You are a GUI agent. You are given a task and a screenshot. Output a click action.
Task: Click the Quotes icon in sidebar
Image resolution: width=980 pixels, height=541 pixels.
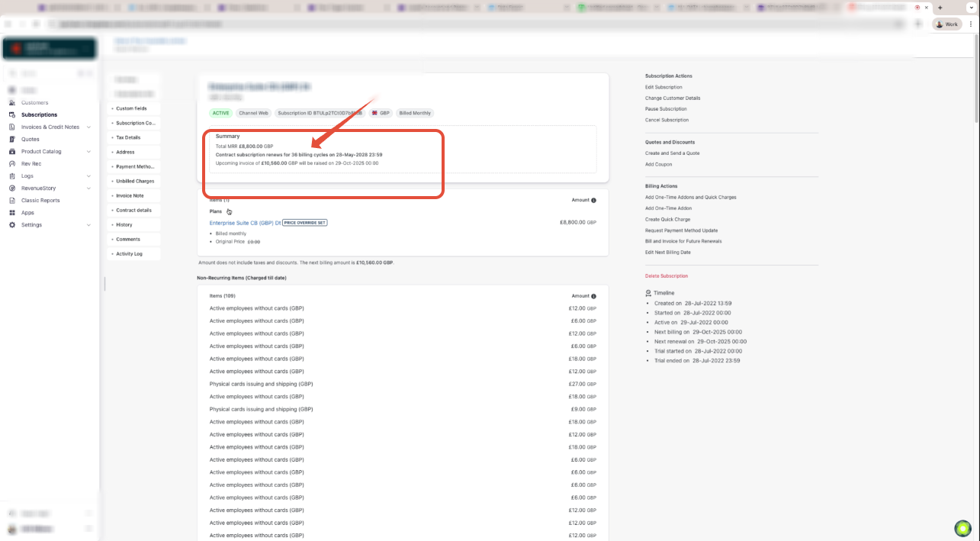pyautogui.click(x=12, y=139)
